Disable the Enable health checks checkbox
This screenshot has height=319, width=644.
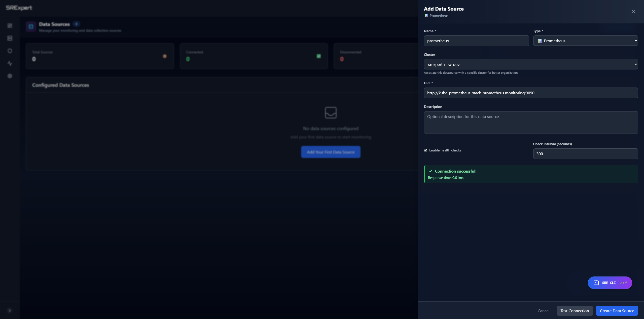coord(425,150)
